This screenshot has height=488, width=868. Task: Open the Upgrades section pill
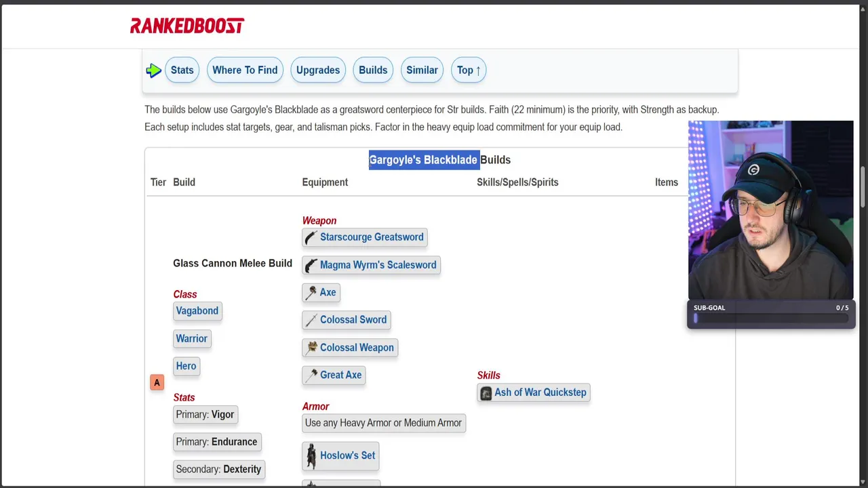(x=318, y=70)
